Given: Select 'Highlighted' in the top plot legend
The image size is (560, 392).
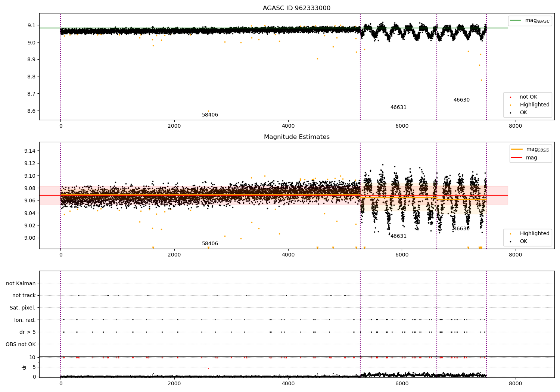Looking at the screenshot, I should click(534, 105).
